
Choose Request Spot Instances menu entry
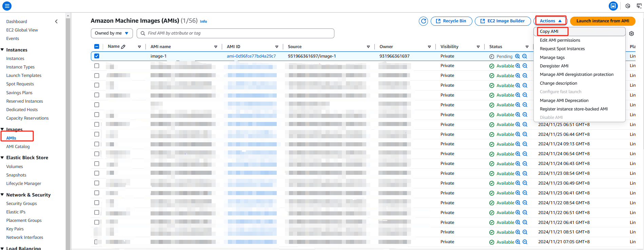click(x=580, y=49)
